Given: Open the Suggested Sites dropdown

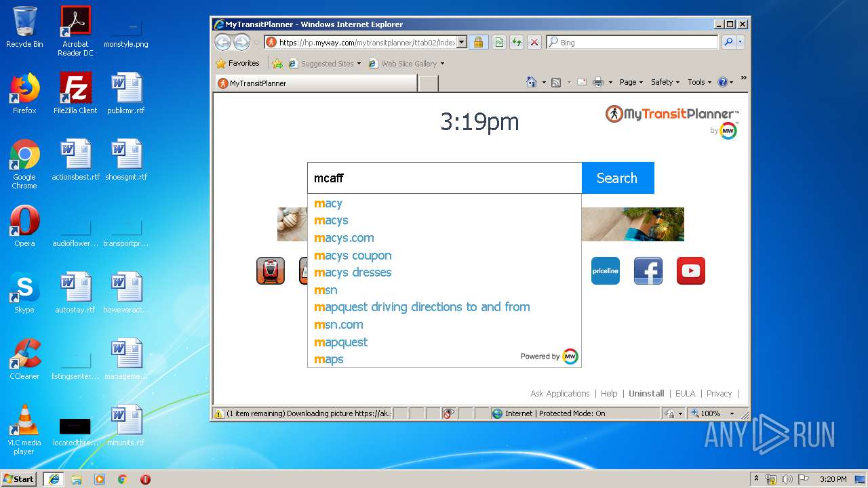Looking at the screenshot, I should (359, 64).
